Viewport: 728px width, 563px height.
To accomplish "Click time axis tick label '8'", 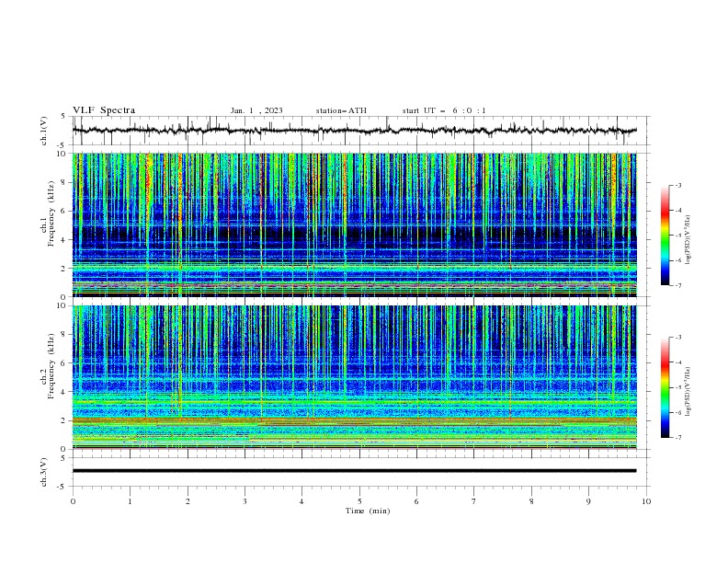I will [x=531, y=501].
